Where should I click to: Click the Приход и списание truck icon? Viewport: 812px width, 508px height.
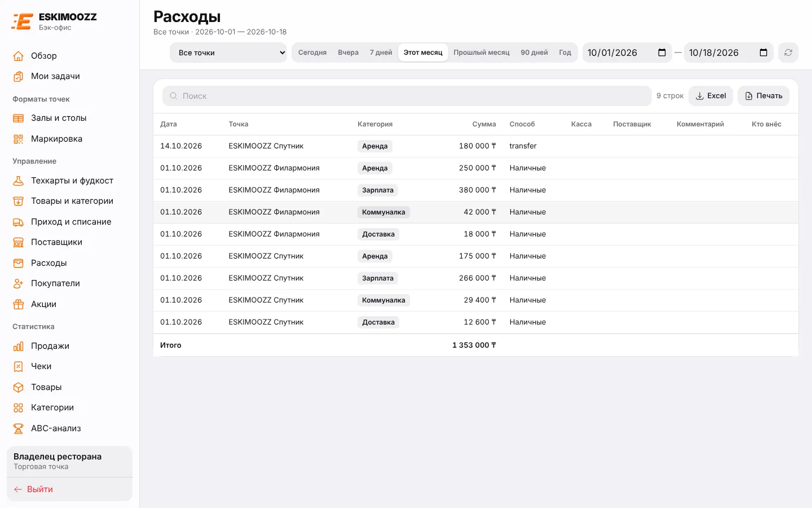pos(19,222)
